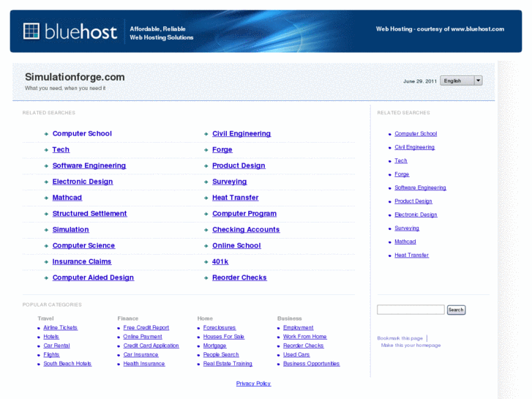Open the Simulation link
This screenshot has width=532, height=399.
click(70, 230)
